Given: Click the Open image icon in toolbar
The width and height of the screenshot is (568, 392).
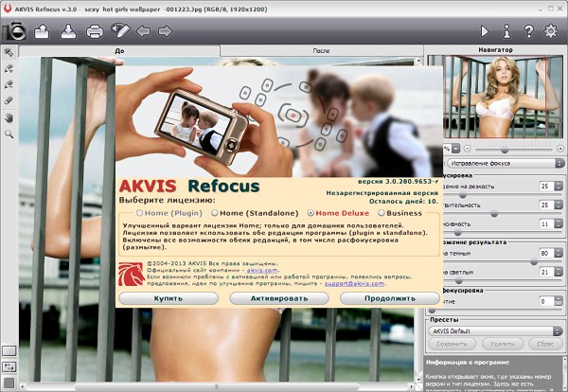Looking at the screenshot, I should pyautogui.click(x=42, y=31).
